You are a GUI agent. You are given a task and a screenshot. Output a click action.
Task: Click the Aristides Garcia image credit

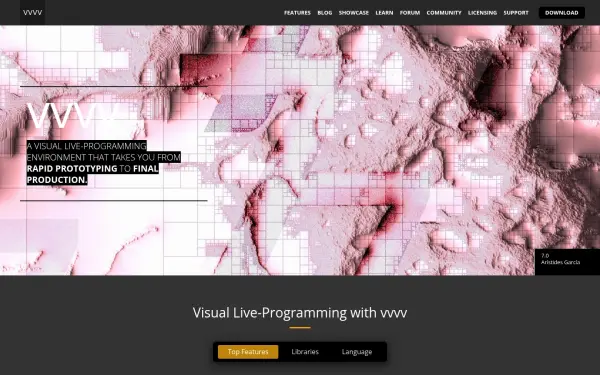click(560, 262)
